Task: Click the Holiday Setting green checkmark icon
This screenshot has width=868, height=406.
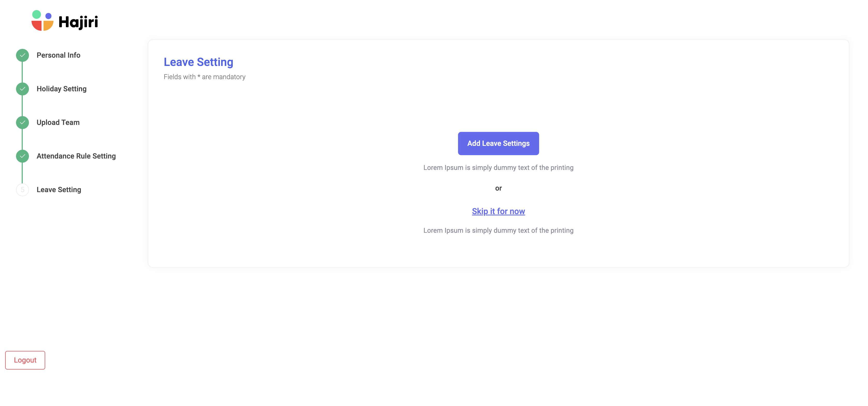Action: tap(22, 89)
